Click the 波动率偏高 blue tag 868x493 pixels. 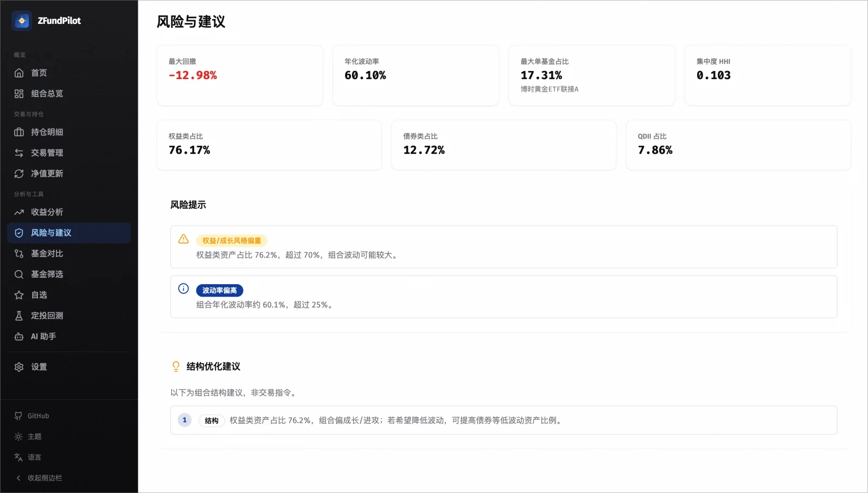pos(220,290)
